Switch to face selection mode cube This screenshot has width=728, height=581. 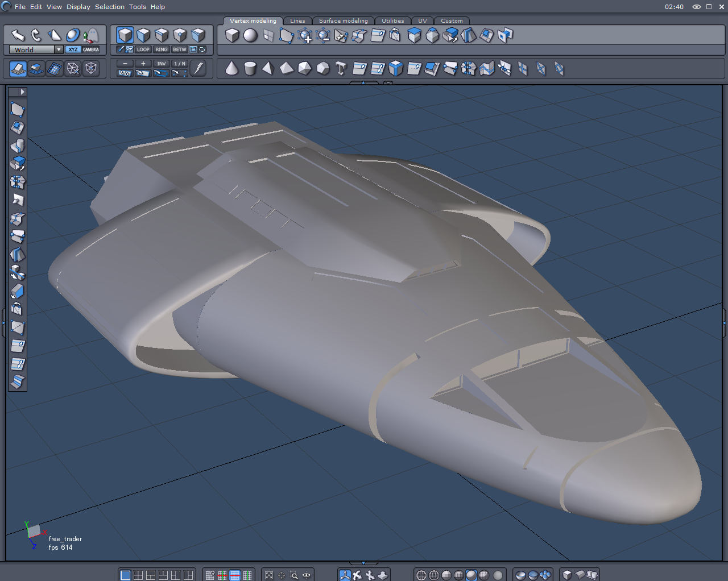coord(143,35)
